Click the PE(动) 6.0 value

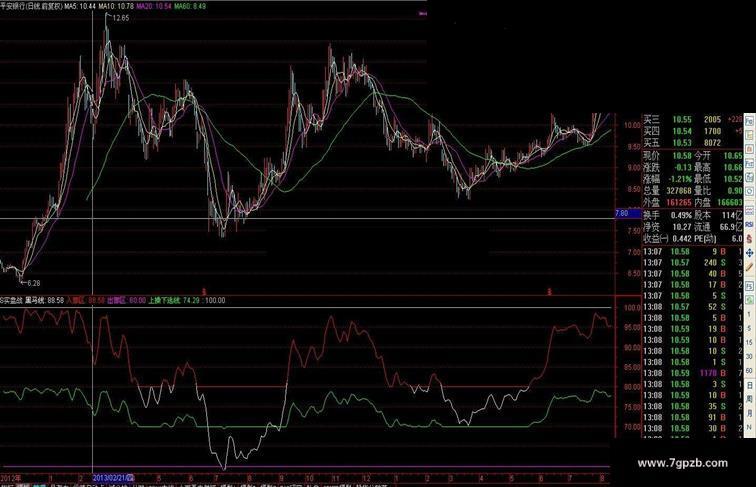tap(737, 239)
